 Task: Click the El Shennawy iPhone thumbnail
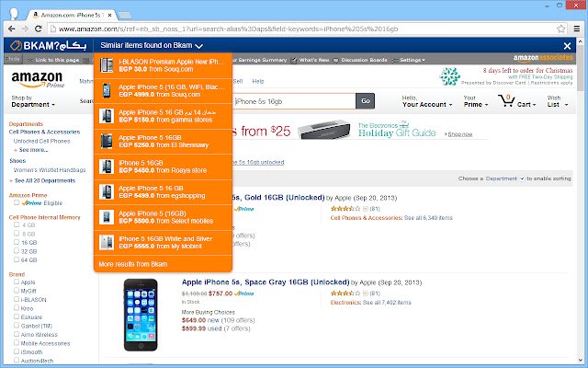(107, 141)
